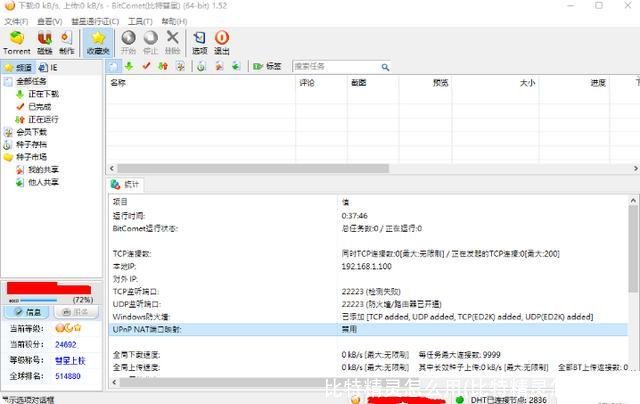Click the statistics scroll-up arrow
This screenshot has width=640, height=404.
[x=633, y=200]
